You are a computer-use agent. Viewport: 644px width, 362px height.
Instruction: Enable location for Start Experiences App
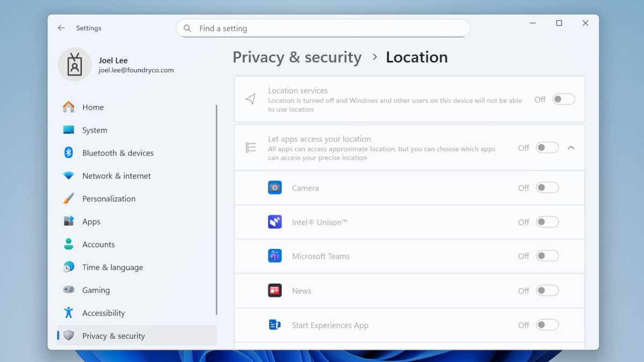tap(547, 324)
